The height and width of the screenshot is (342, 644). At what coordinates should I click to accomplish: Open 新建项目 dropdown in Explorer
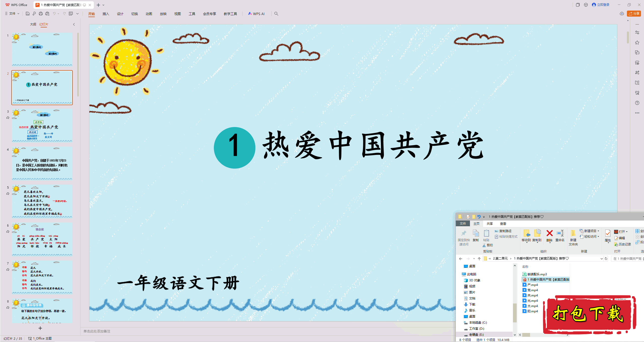pos(589,231)
